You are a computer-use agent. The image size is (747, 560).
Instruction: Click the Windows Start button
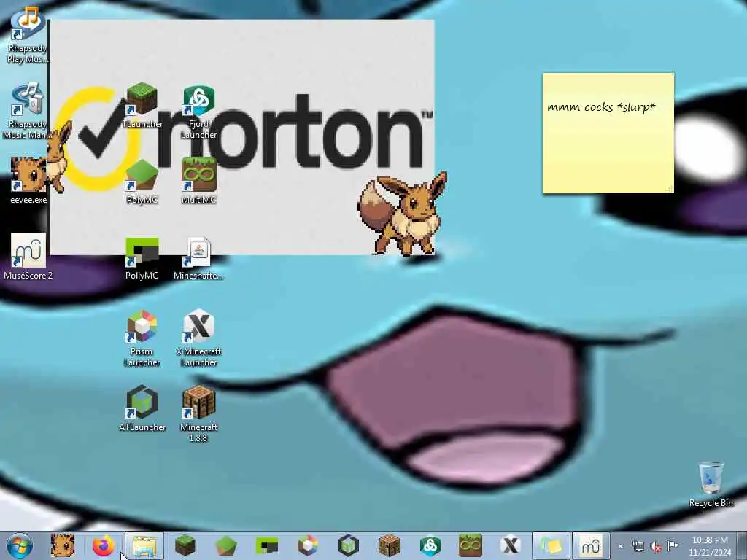[x=20, y=545]
